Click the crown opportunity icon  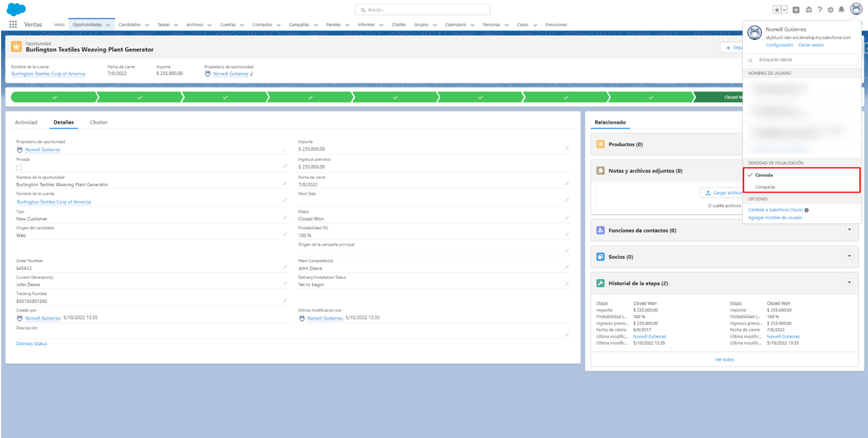(16, 46)
